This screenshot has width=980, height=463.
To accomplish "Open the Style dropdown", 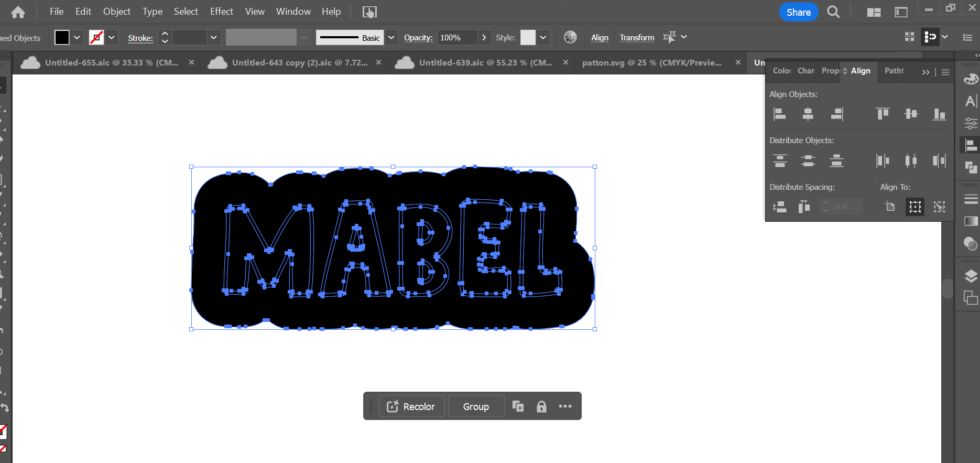I will [x=543, y=37].
